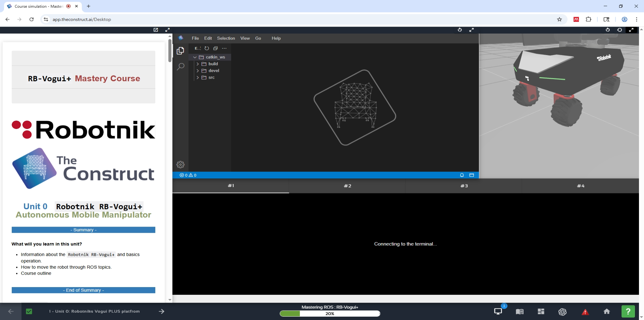The width and height of the screenshot is (644, 320).
Task: Click 'How to move the robot through ROS topics.'
Action: (66, 267)
